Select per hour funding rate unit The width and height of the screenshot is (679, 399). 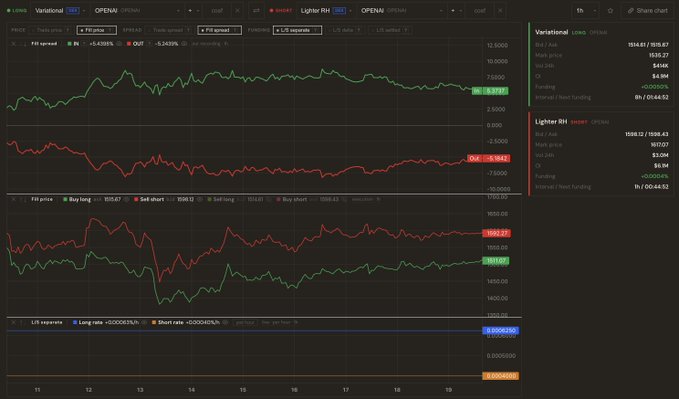[x=245, y=322]
